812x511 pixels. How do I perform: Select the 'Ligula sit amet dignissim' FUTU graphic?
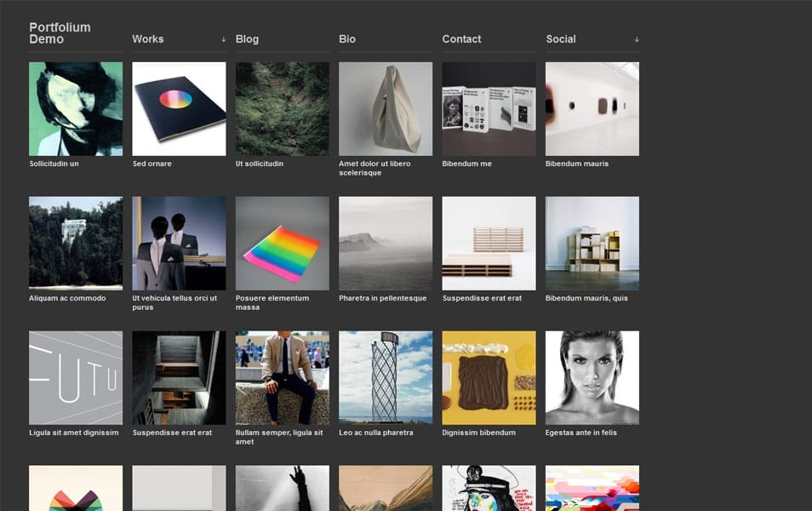75,377
